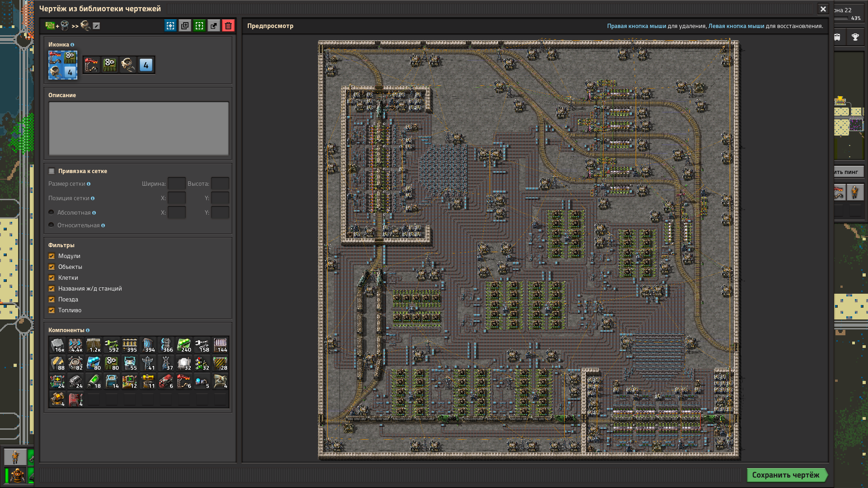Click the grid position X field

[x=177, y=198]
